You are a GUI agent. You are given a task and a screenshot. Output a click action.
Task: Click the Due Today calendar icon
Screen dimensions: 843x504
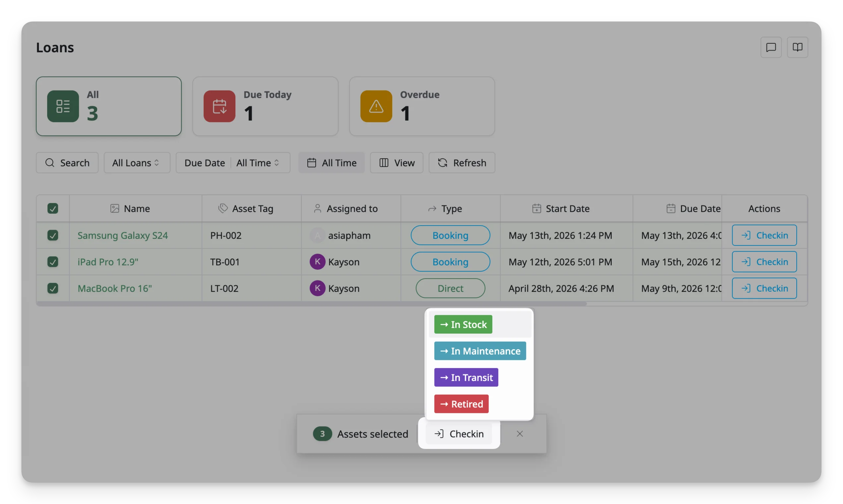click(219, 106)
